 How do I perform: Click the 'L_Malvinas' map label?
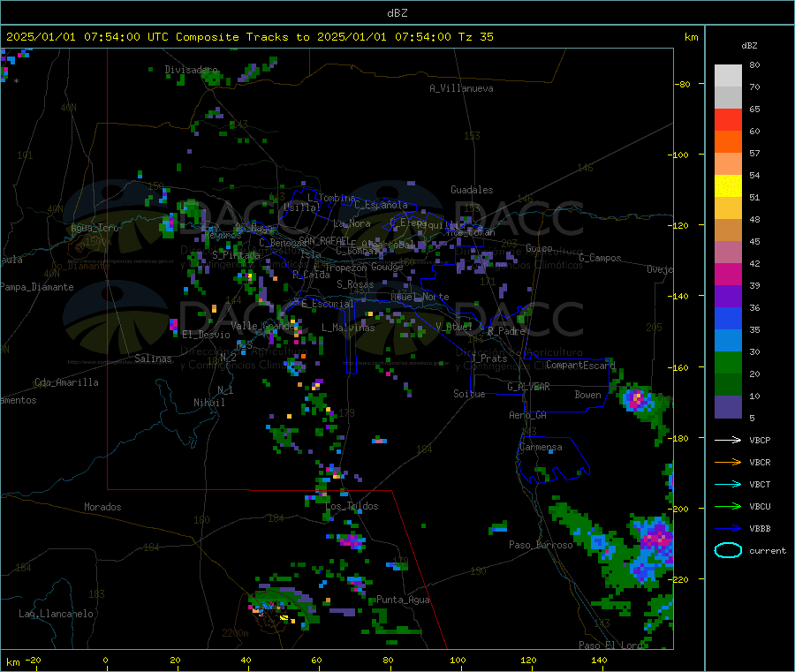point(348,328)
